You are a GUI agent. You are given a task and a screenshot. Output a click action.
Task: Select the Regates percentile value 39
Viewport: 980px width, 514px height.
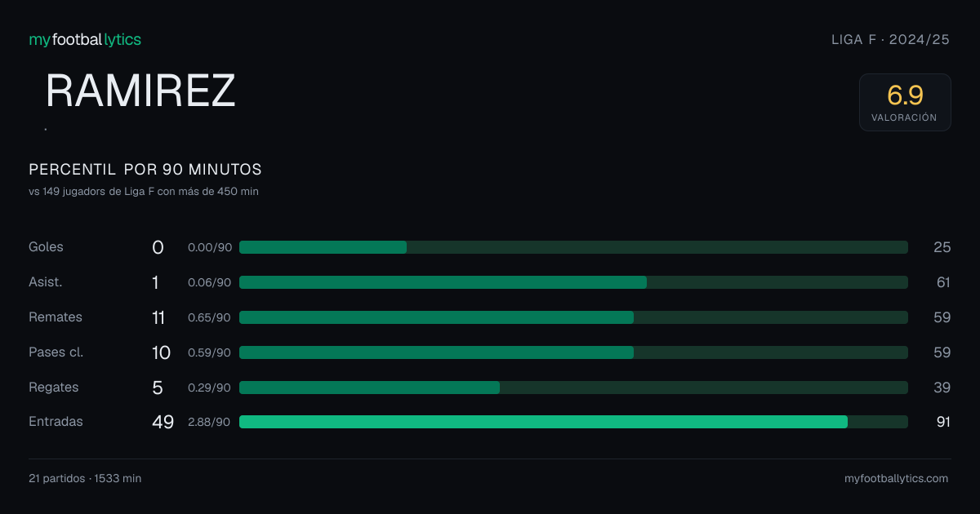tap(942, 388)
